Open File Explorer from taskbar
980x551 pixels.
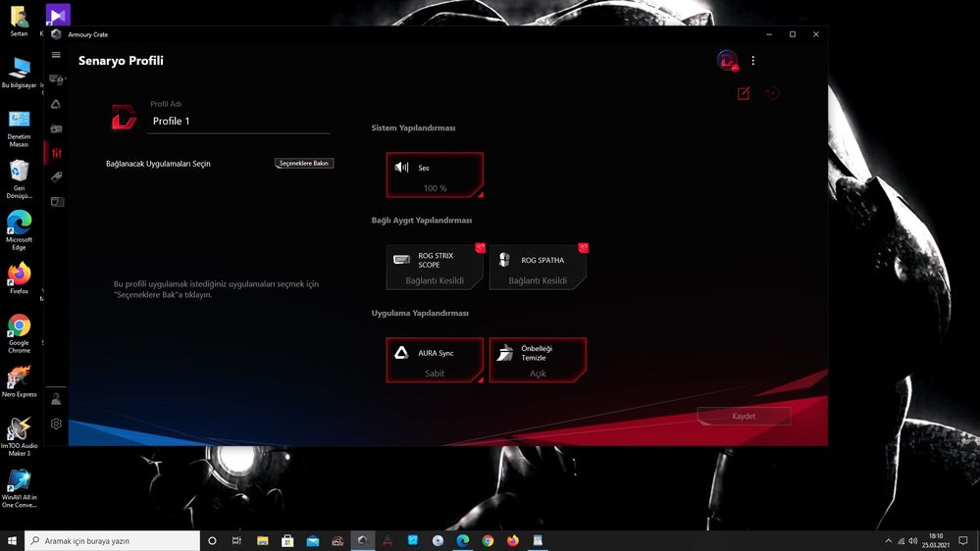tap(263, 540)
